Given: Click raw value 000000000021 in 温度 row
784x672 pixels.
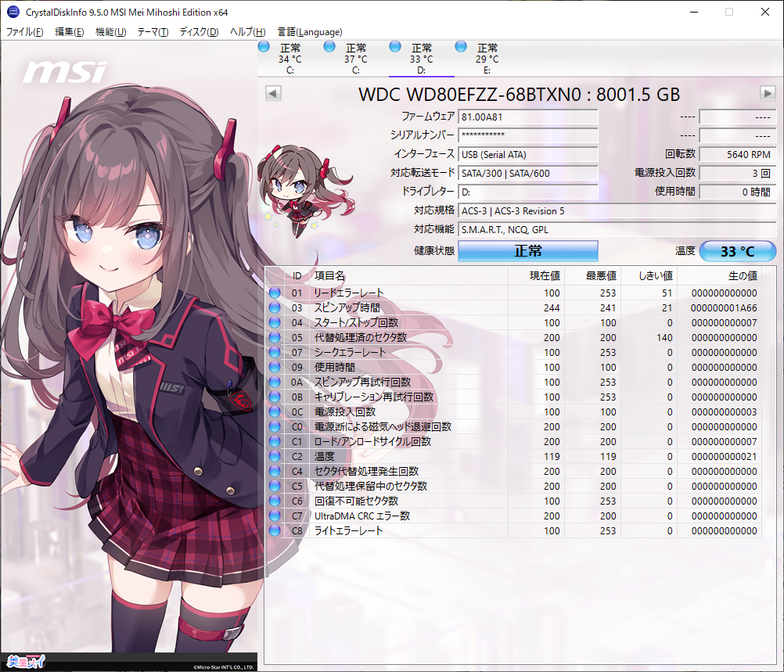Looking at the screenshot, I should pyautogui.click(x=724, y=457).
